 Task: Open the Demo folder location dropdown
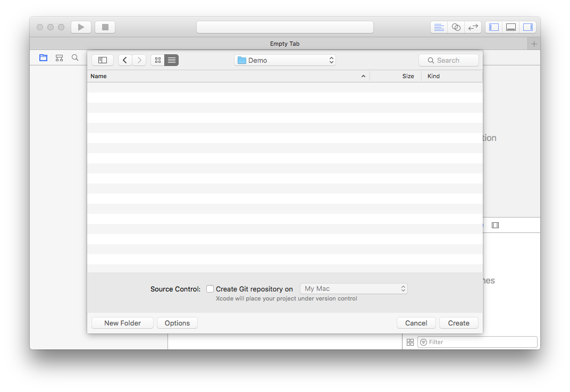click(x=285, y=60)
